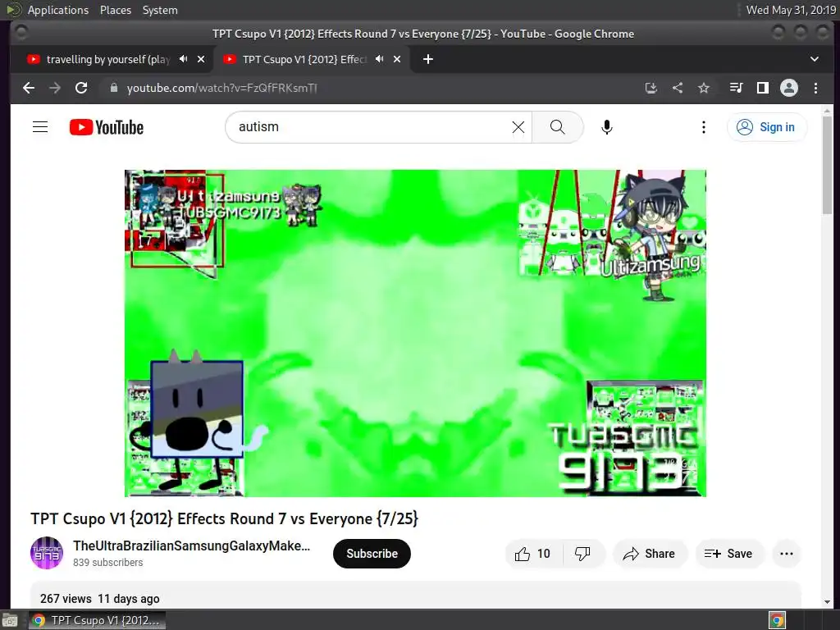Go back to previous page

pyautogui.click(x=29, y=88)
